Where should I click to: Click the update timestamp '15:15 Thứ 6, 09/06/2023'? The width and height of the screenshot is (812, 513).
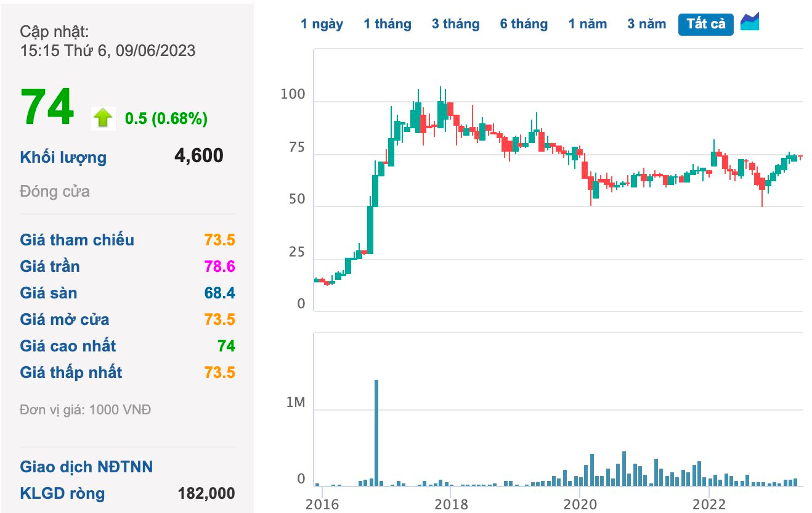coord(108,51)
